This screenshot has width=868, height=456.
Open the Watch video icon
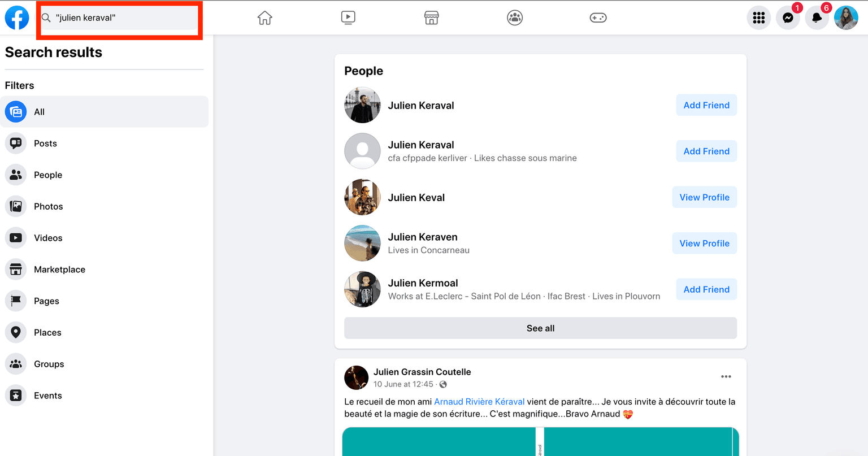pos(348,18)
